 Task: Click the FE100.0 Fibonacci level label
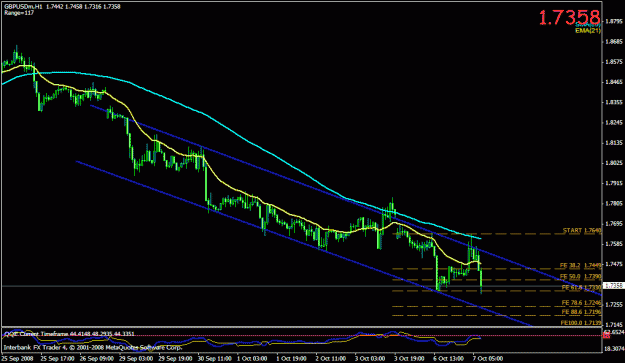(581, 323)
